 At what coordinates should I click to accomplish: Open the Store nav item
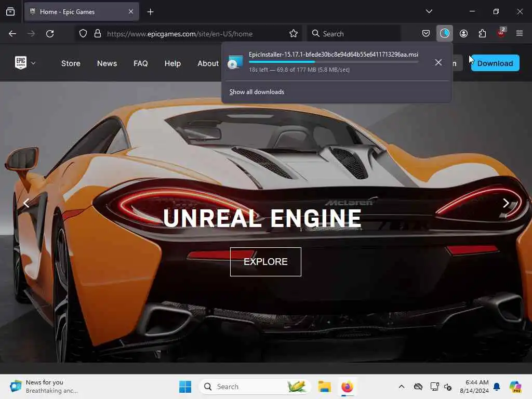pos(71,63)
